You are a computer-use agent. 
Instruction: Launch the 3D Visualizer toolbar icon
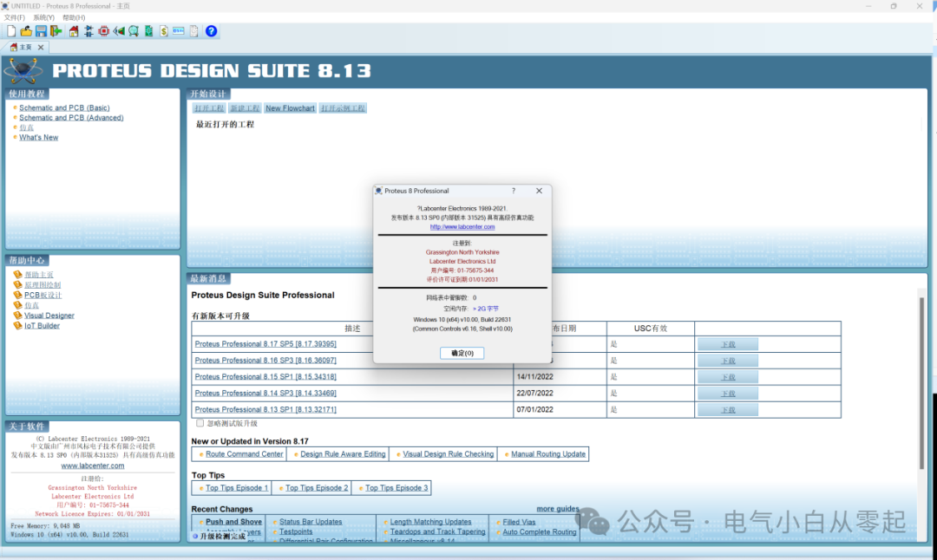(119, 31)
